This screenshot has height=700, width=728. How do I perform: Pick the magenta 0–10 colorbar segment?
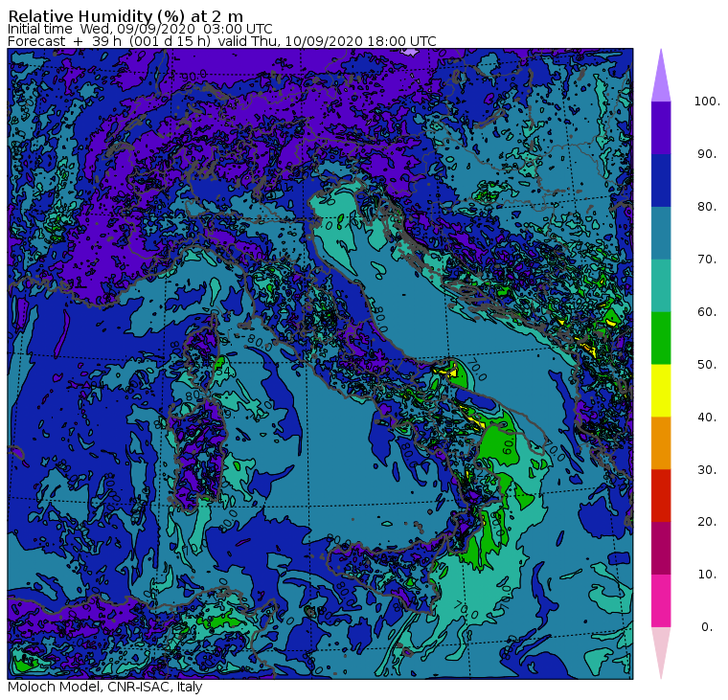pyautogui.click(x=661, y=601)
